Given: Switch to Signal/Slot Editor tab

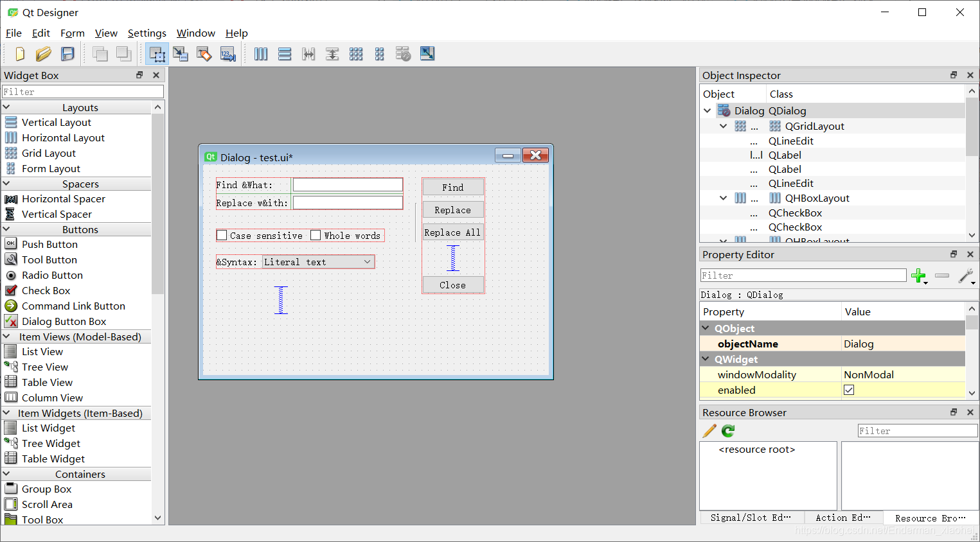Looking at the screenshot, I should tap(751, 518).
